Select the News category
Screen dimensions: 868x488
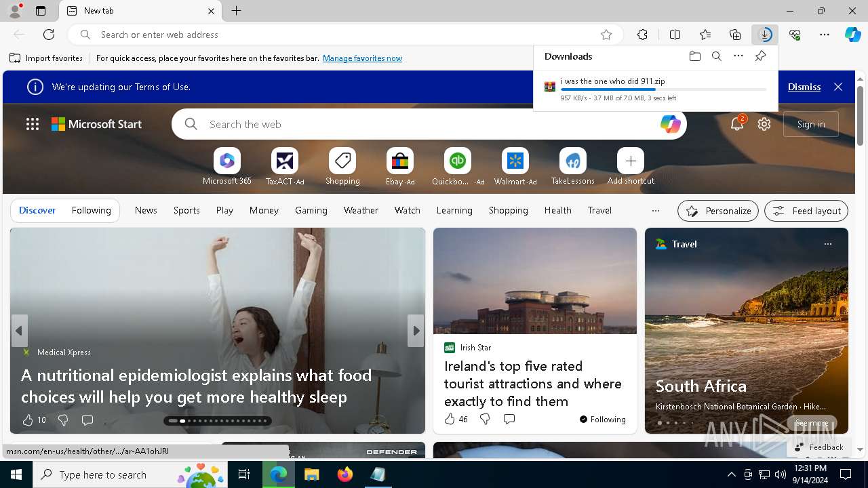point(146,211)
